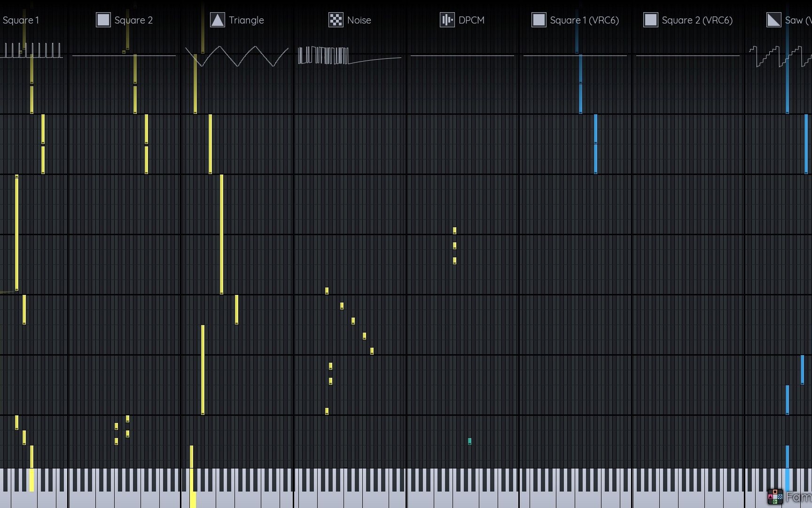812x508 pixels.
Task: Click the DPCM channel icon
Action: 447,20
